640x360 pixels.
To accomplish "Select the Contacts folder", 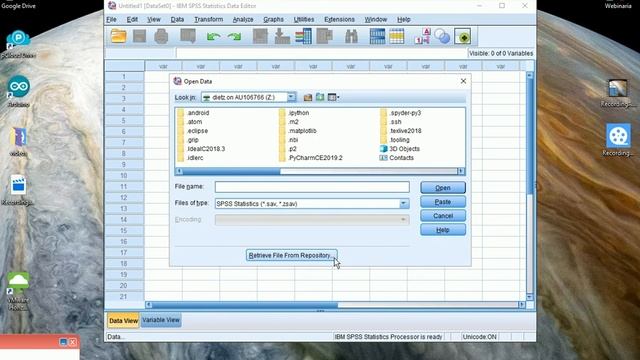I will [397, 158].
